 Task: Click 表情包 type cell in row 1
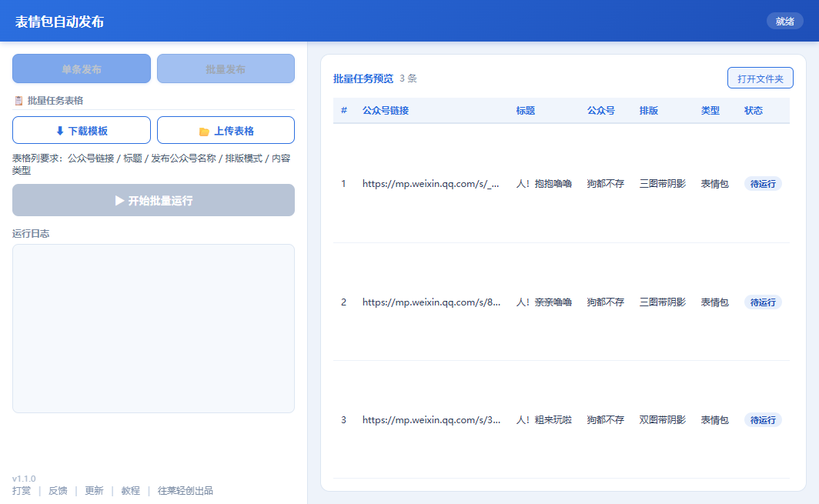click(715, 184)
